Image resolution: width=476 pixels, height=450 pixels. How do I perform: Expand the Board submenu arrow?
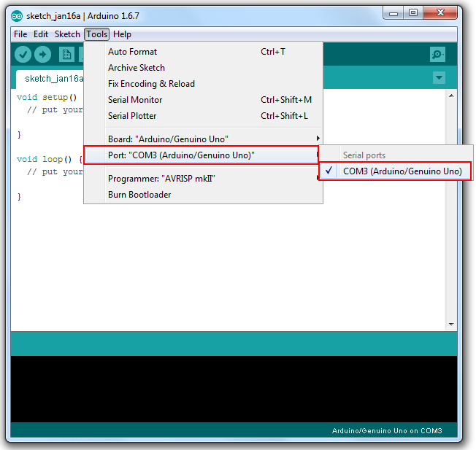point(318,139)
